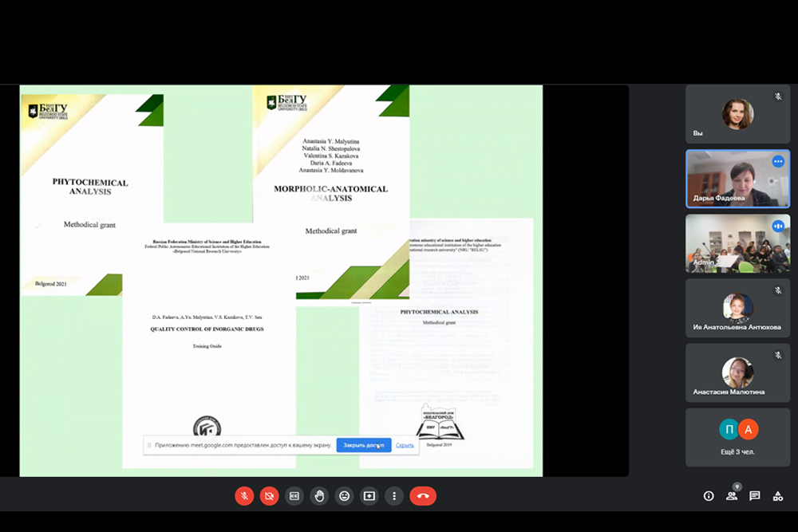
Task: Click the audio indicator on the Admin 3 tile
Action: point(777,226)
